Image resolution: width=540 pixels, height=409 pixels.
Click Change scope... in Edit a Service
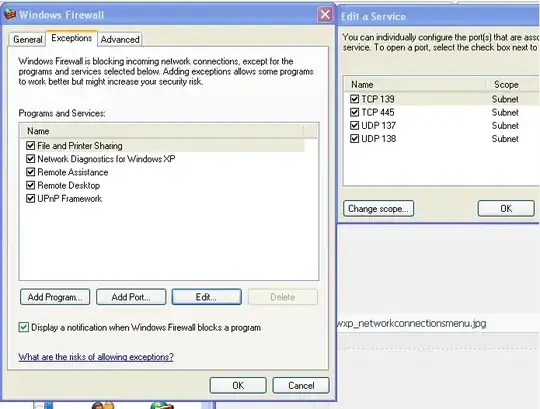click(x=378, y=209)
